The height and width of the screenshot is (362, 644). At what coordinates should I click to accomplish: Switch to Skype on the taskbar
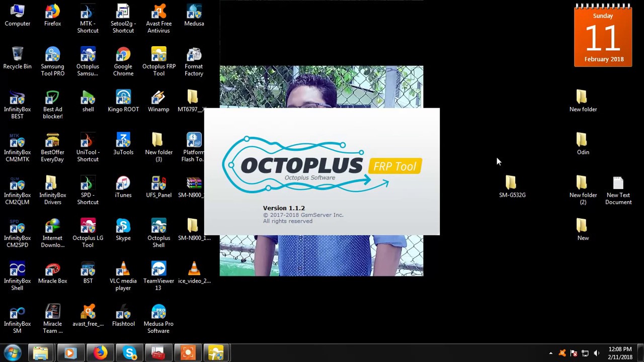coord(129,353)
